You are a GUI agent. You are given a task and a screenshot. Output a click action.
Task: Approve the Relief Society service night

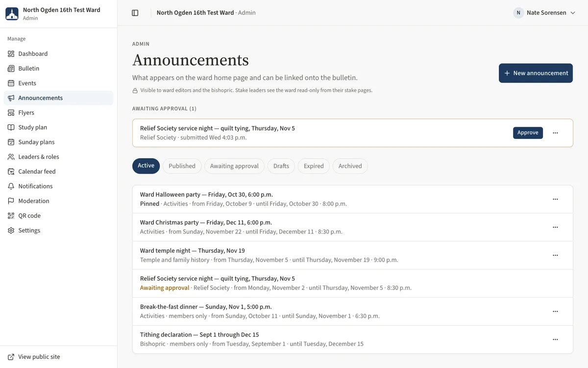(x=528, y=133)
